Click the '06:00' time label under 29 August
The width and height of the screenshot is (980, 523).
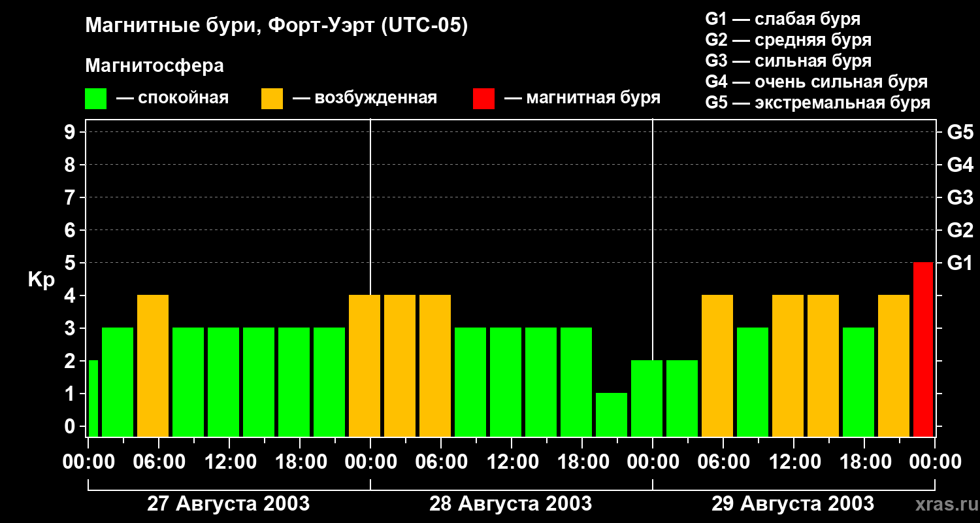click(723, 462)
